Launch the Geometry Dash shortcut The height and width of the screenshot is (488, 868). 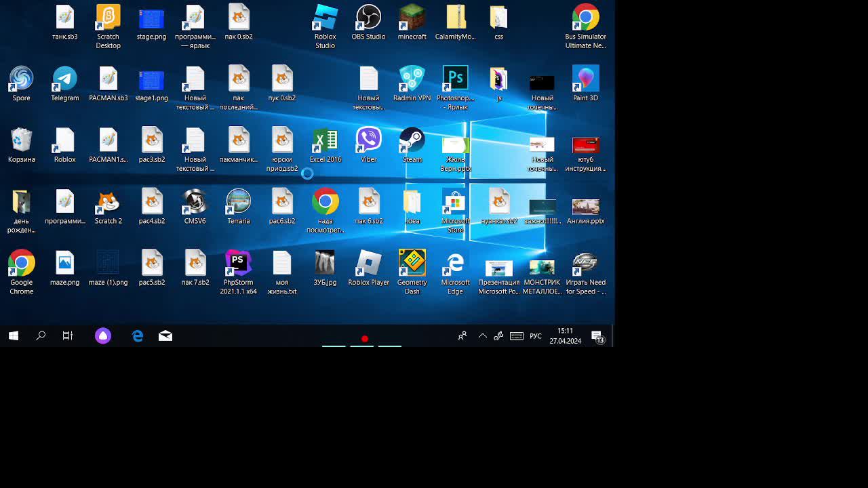412,272
